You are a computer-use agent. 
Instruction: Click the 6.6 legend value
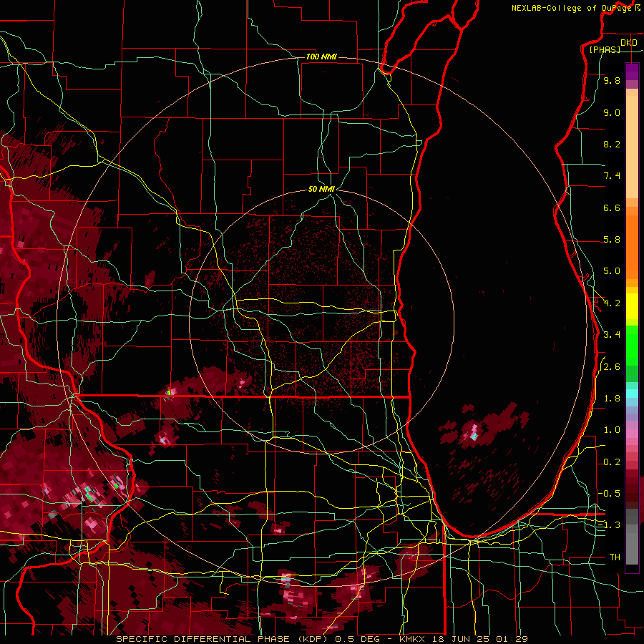point(612,208)
